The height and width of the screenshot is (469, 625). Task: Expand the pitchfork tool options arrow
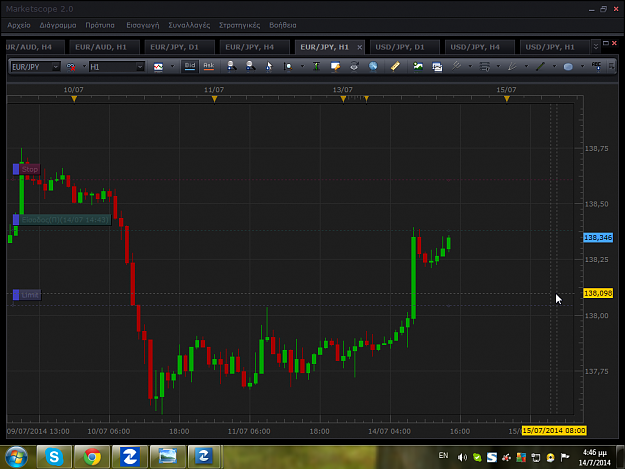[470, 67]
